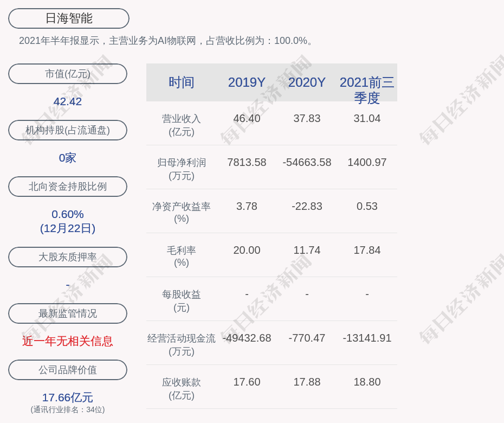Select the 净资产收益率 row label
504x423 pixels.
[181, 212]
